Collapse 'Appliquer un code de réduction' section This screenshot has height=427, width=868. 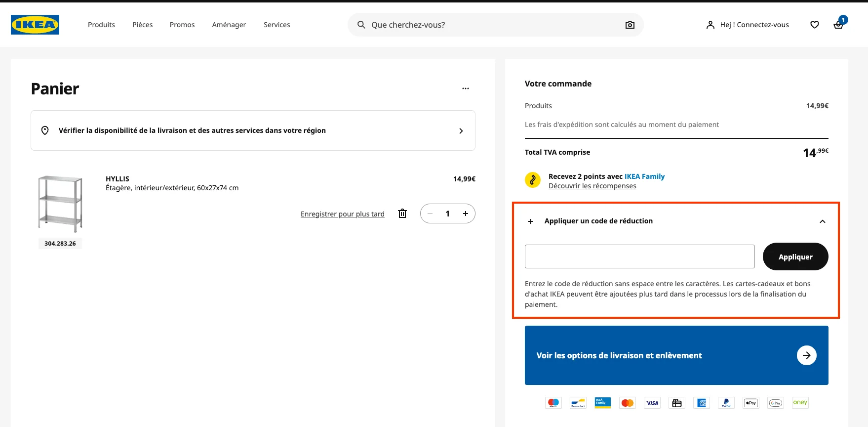click(676, 221)
